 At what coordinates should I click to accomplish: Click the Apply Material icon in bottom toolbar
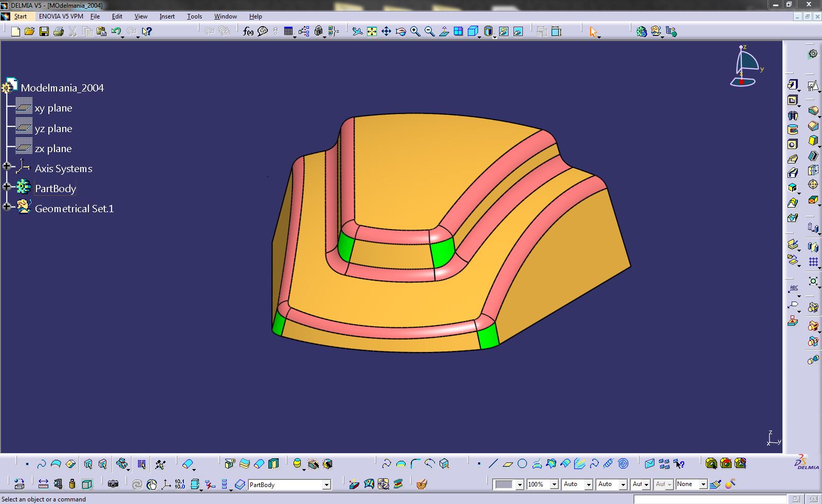pyautogui.click(x=422, y=484)
